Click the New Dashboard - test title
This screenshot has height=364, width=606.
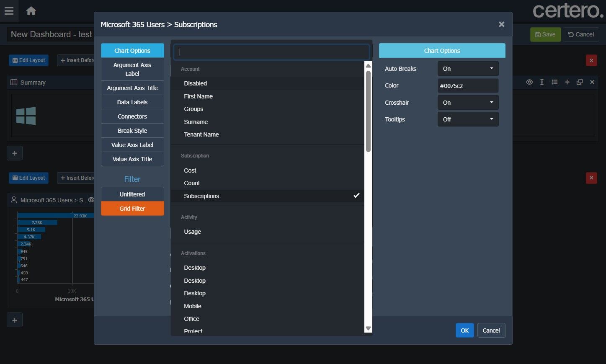pos(51,34)
